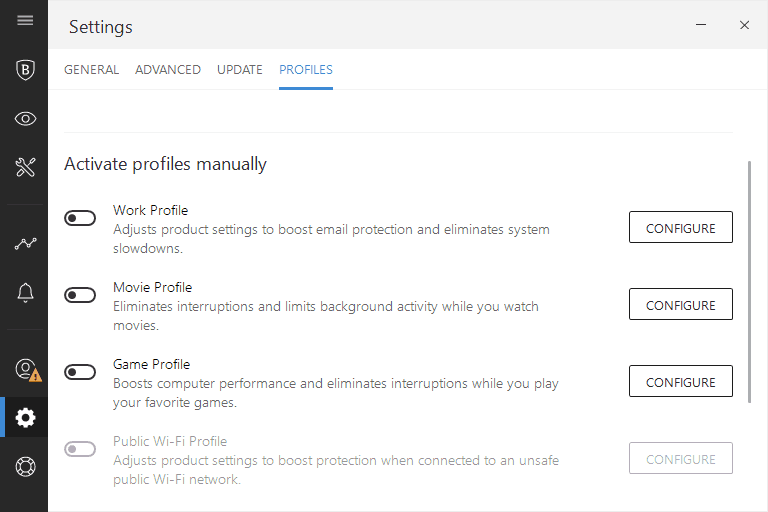Toggle the Work Profile switch
Screen dimensions: 768x512
80,218
